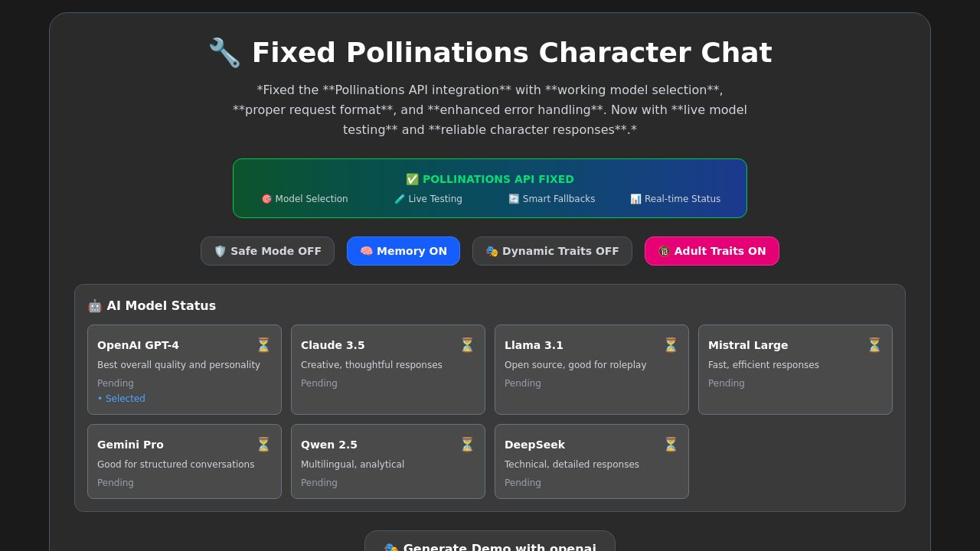This screenshot has height=551, width=980.
Task: Click the 'AI Model Status' heading
Action: pos(162,306)
